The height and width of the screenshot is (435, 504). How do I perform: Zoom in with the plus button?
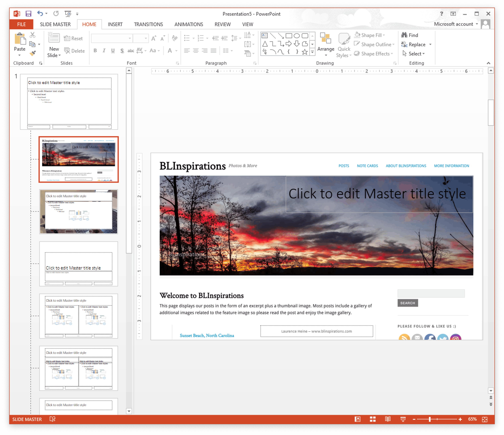point(460,419)
